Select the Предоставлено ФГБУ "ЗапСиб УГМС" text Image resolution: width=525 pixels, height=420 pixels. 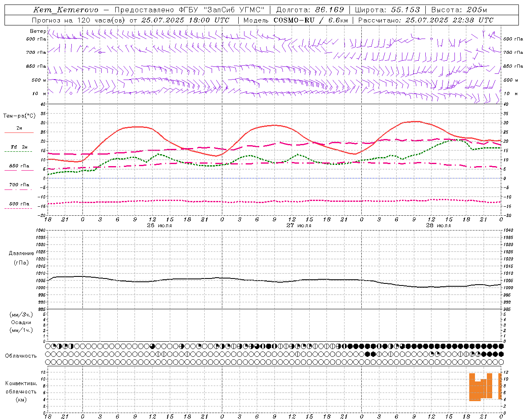190,10
